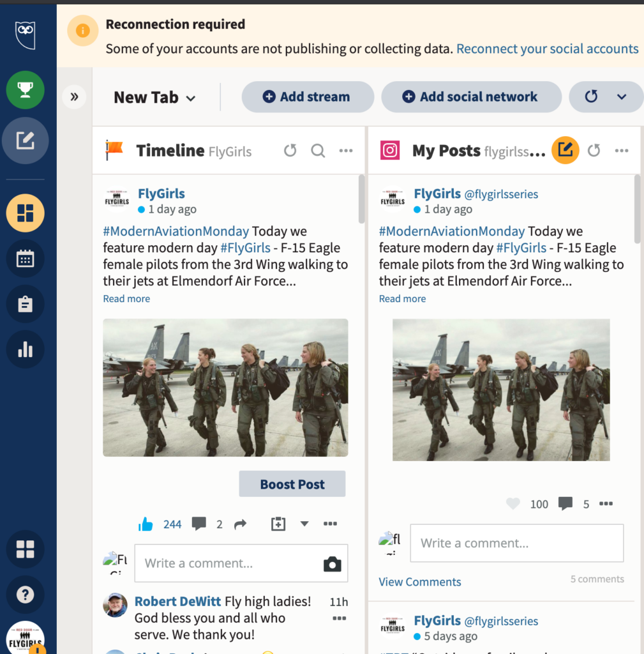Like the Instagram post with heart icon

(513, 503)
